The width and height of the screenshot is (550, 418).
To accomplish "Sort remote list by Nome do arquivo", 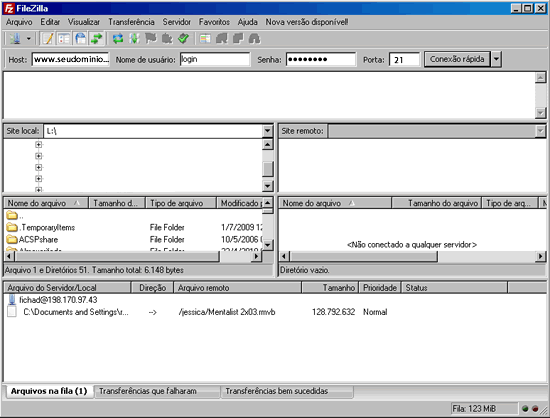I will pos(335,203).
